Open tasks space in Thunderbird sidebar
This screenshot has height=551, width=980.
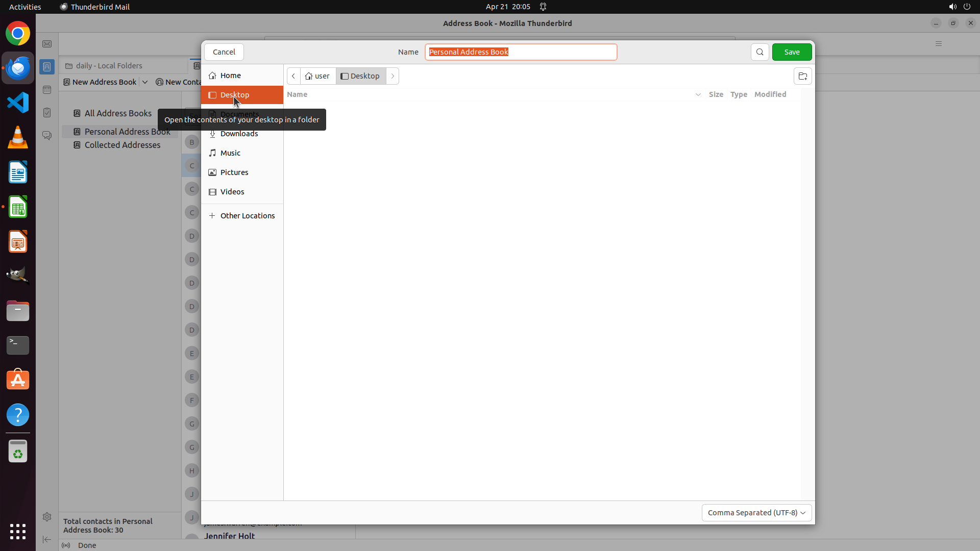pos(47,113)
